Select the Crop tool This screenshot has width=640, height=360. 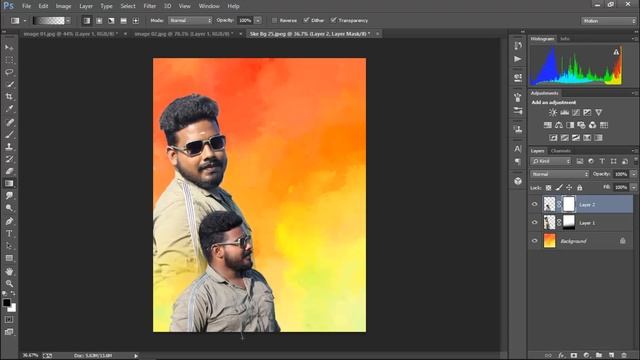(x=9, y=97)
